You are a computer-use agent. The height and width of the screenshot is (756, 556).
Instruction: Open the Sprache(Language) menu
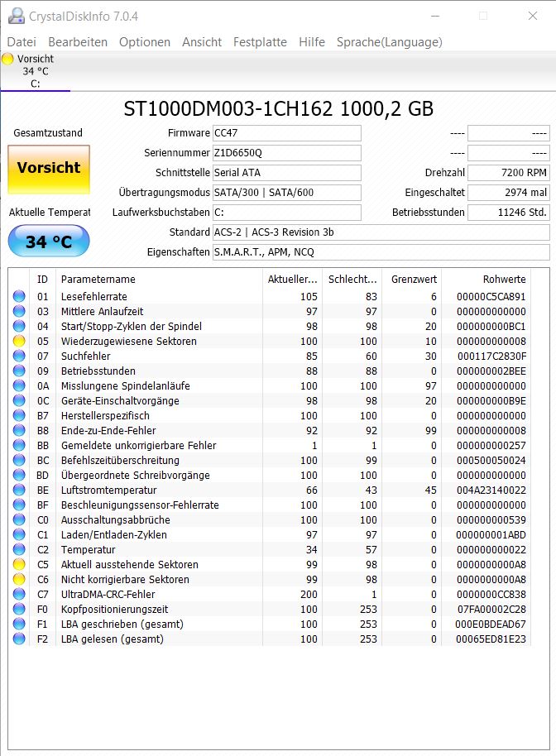coord(389,42)
